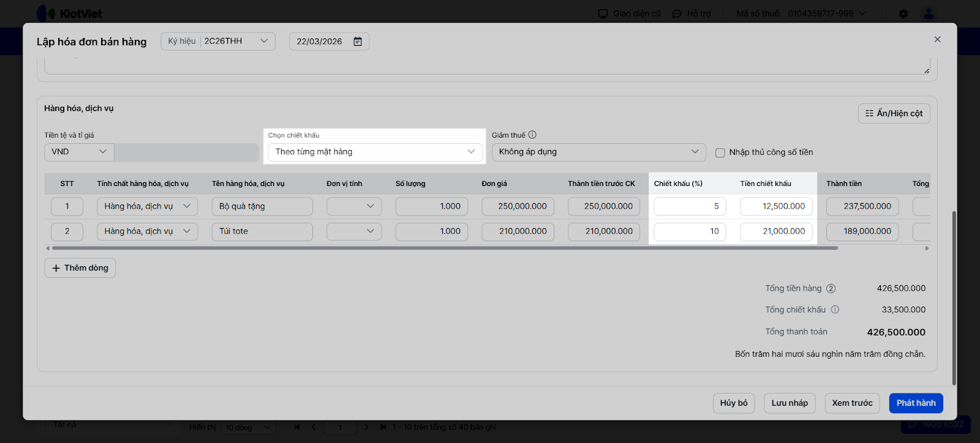Click the Đơn giá field showing 210,000.000
This screenshot has height=443, width=980.
[518, 231]
